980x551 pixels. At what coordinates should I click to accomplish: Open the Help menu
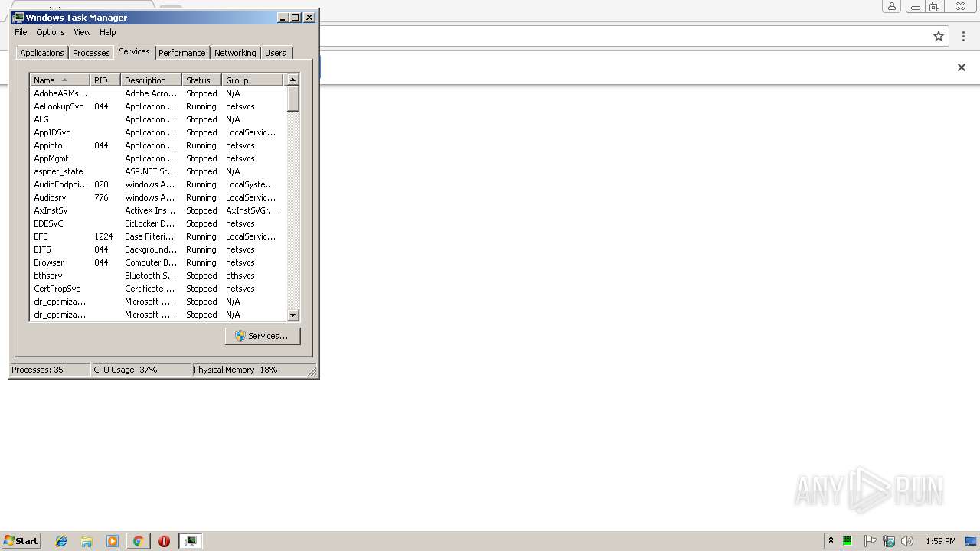tap(108, 32)
